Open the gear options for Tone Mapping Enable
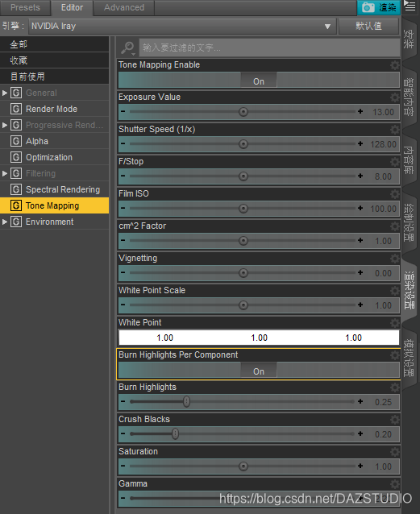This screenshot has height=514, width=420. (x=395, y=65)
